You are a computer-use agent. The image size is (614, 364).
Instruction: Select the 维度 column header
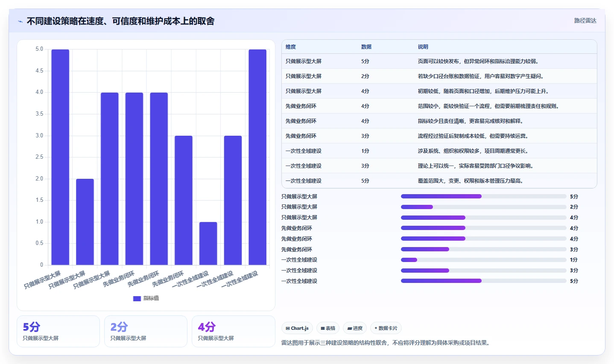tap(291, 47)
